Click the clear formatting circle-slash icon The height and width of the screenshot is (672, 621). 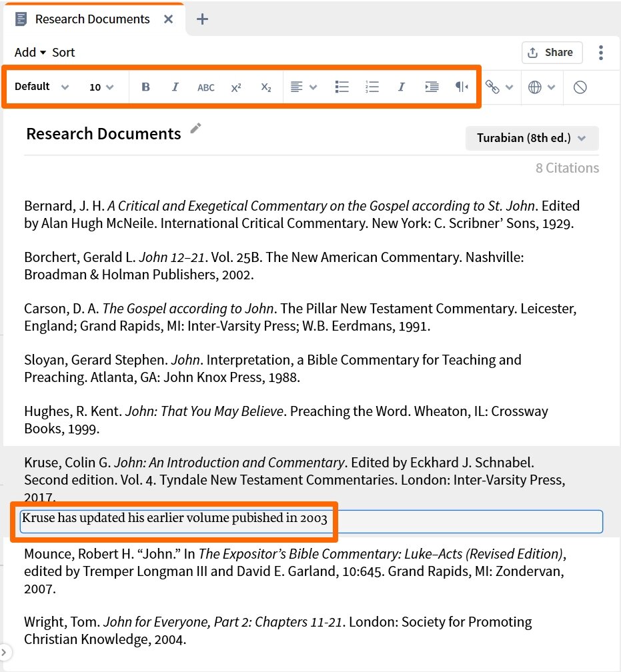[x=580, y=87]
